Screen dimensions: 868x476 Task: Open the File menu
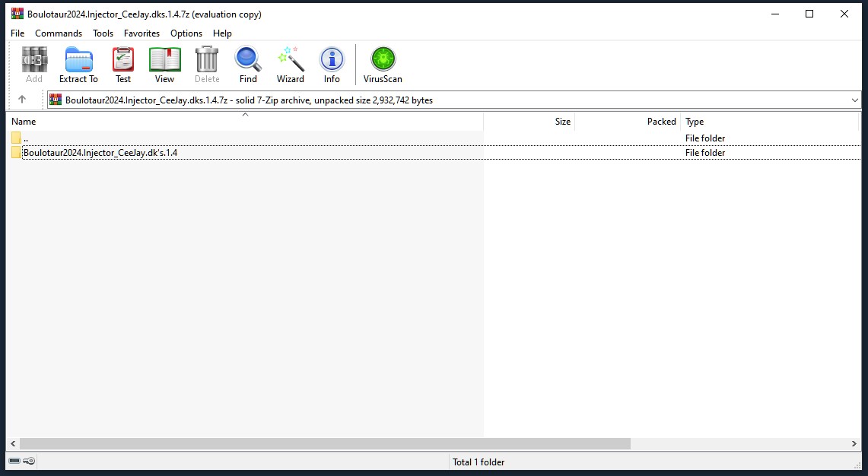pyautogui.click(x=17, y=33)
